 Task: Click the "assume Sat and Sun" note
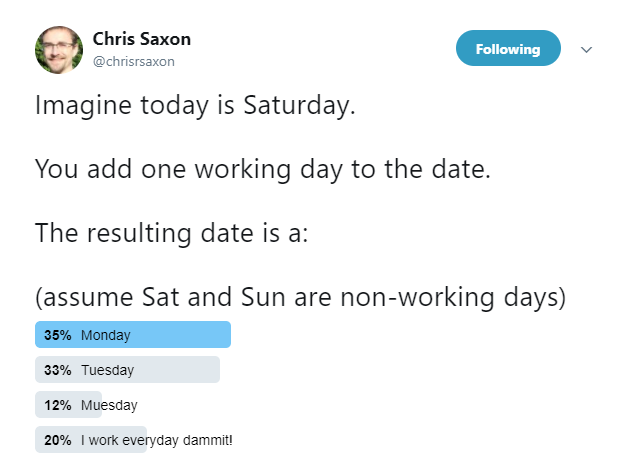click(x=300, y=297)
